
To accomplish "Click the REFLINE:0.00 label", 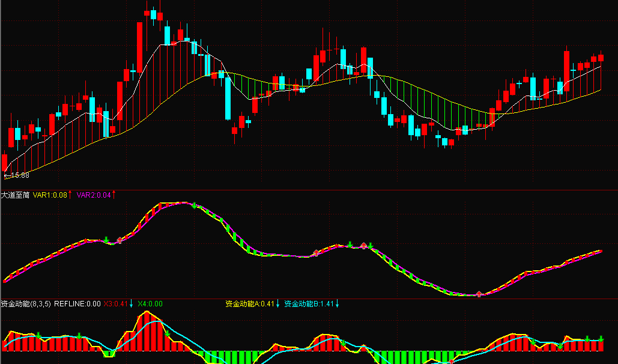I will click(x=77, y=304).
